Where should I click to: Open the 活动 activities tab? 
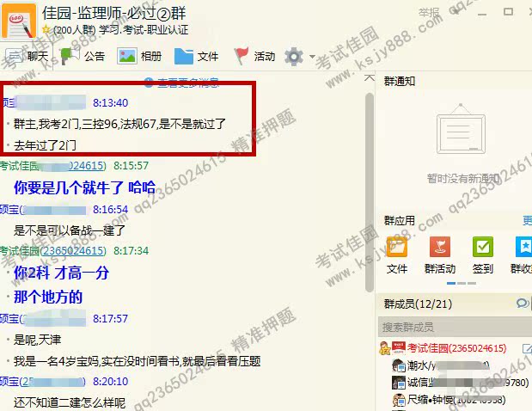coord(254,57)
